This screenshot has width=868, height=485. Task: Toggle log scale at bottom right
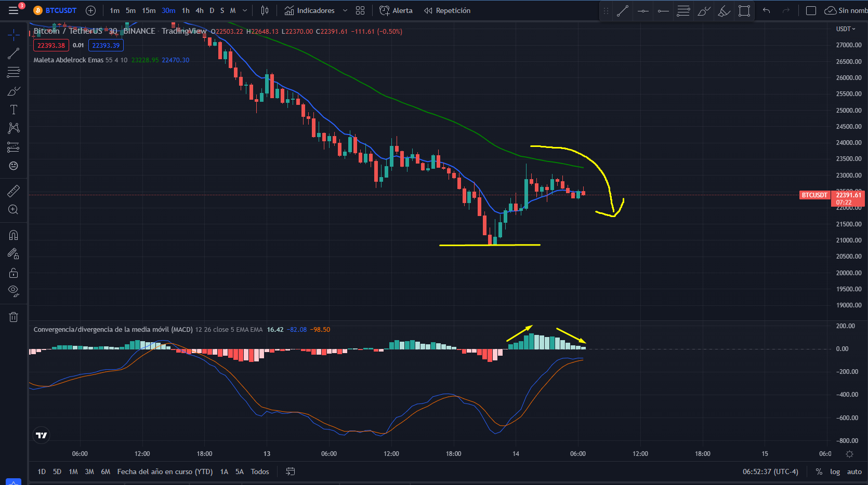tap(835, 471)
